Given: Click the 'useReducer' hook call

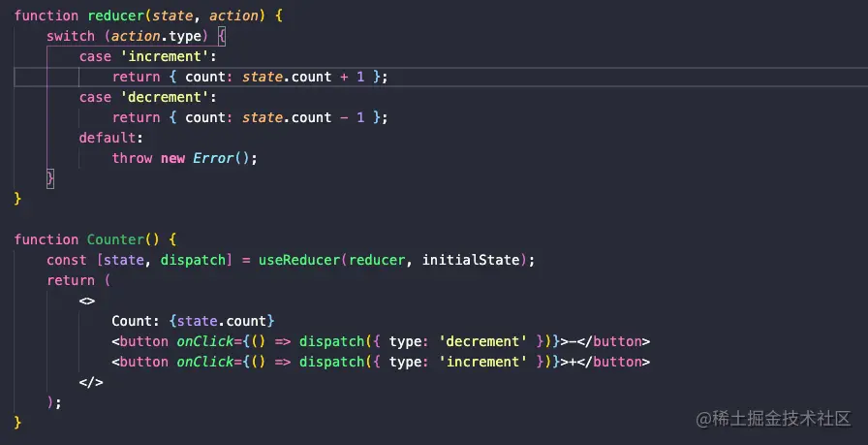Looking at the screenshot, I should pos(299,260).
